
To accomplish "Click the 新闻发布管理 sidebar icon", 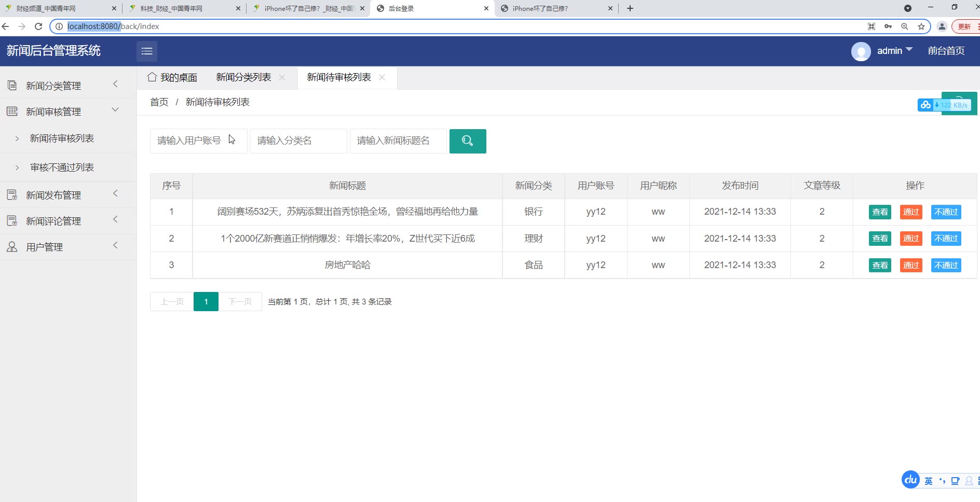I will [12, 195].
